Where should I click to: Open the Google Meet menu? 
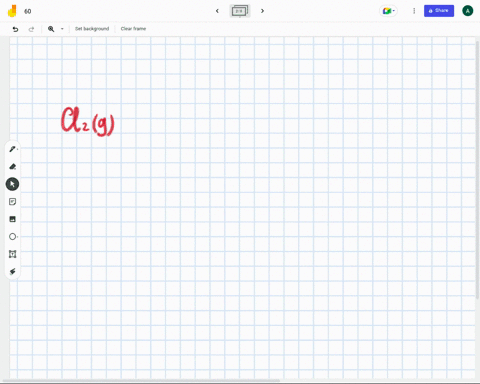(x=388, y=11)
